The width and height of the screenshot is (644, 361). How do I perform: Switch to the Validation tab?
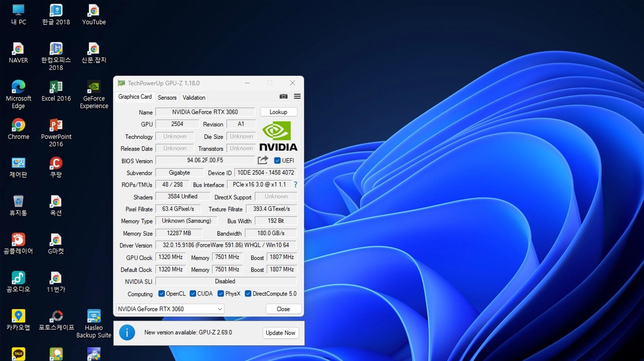click(194, 97)
